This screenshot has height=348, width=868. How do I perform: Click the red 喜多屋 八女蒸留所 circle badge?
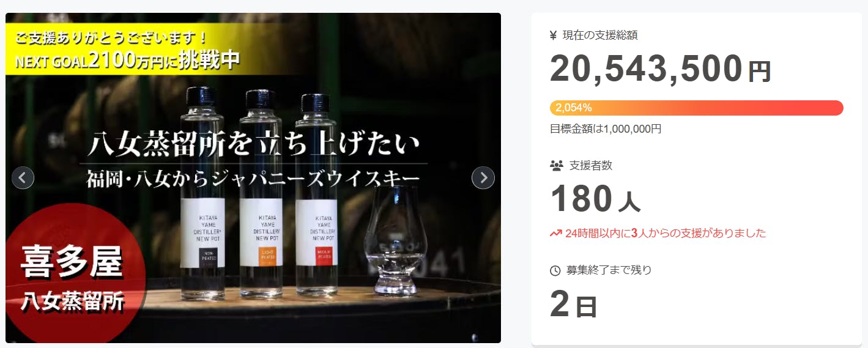point(72,276)
